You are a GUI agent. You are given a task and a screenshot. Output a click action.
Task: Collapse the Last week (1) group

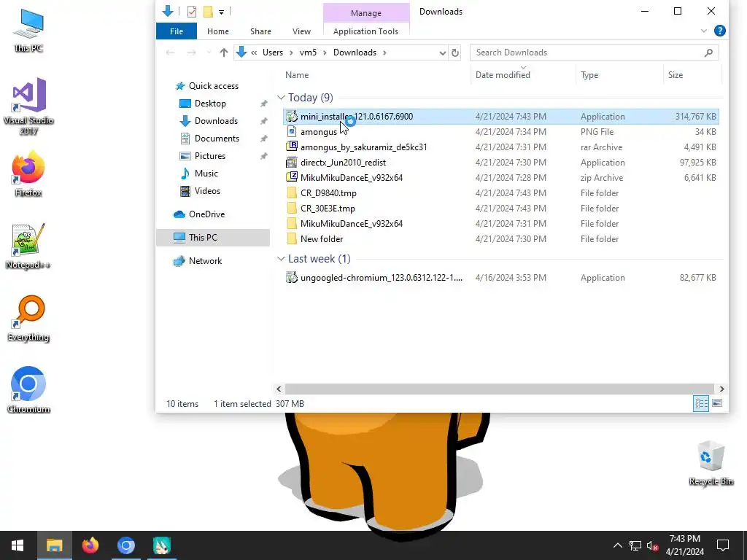pyautogui.click(x=281, y=259)
